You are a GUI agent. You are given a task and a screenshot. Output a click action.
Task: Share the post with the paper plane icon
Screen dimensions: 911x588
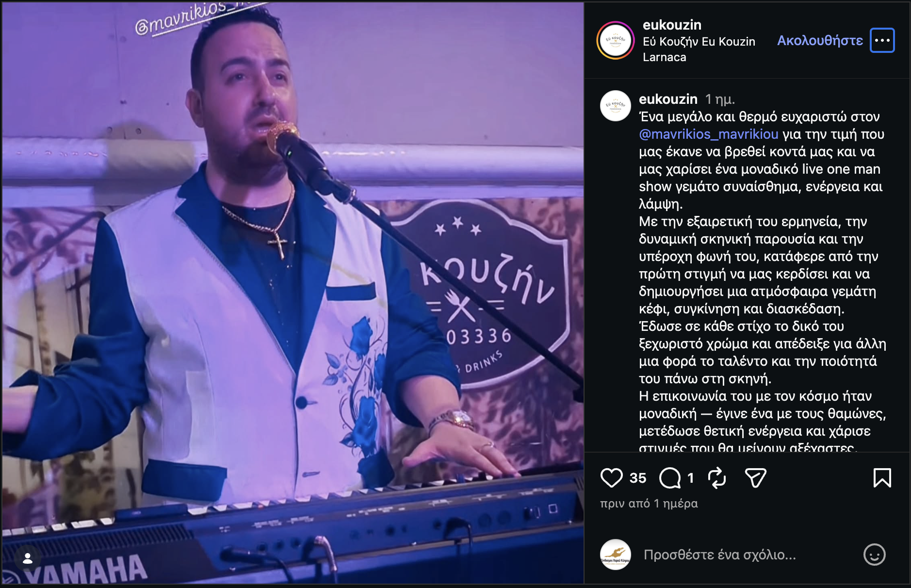[755, 478]
